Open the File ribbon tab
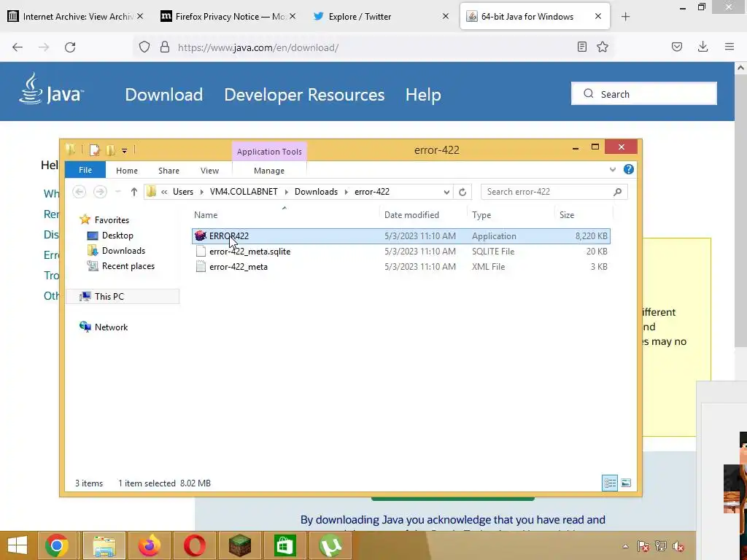Viewport: 747px width, 560px height. pos(85,170)
